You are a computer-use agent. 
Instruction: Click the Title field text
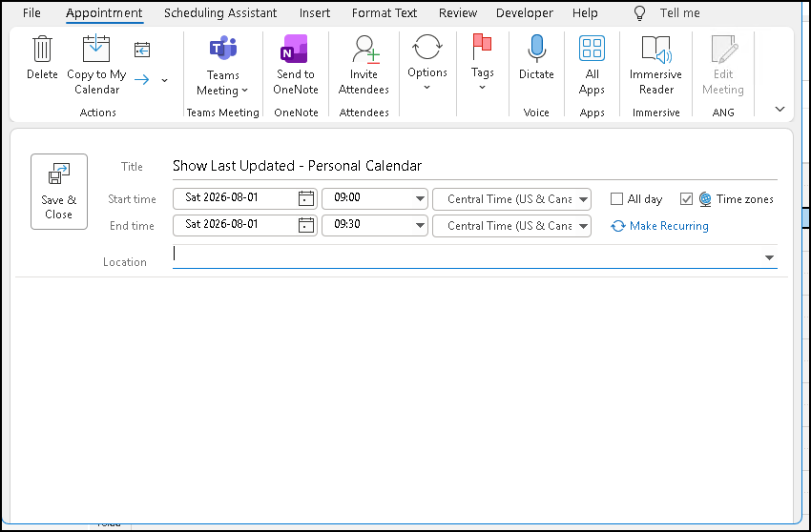[x=297, y=166]
